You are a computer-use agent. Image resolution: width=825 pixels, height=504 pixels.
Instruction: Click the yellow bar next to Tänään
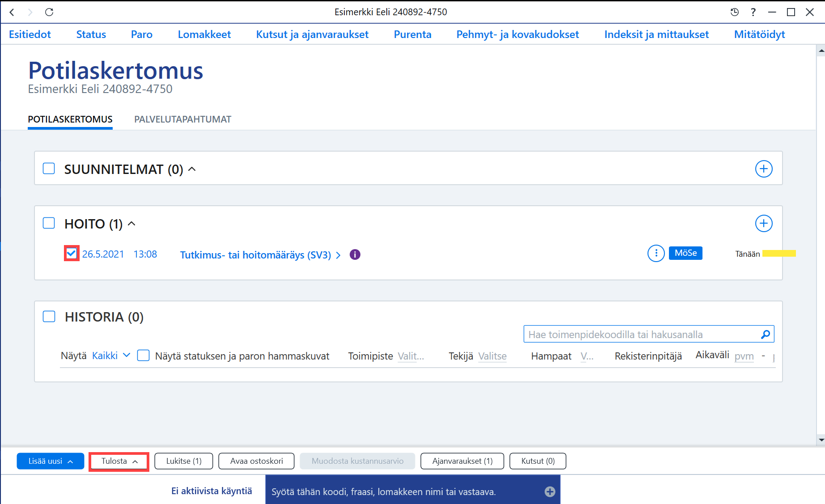tap(779, 254)
